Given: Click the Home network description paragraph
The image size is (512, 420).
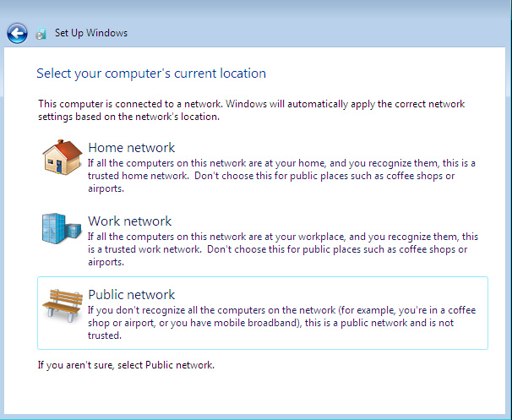Looking at the screenshot, I should 281,176.
